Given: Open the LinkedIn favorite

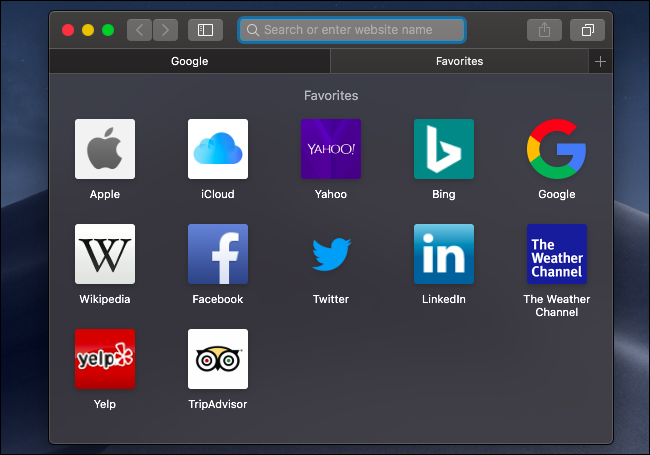Looking at the screenshot, I should click(444, 254).
